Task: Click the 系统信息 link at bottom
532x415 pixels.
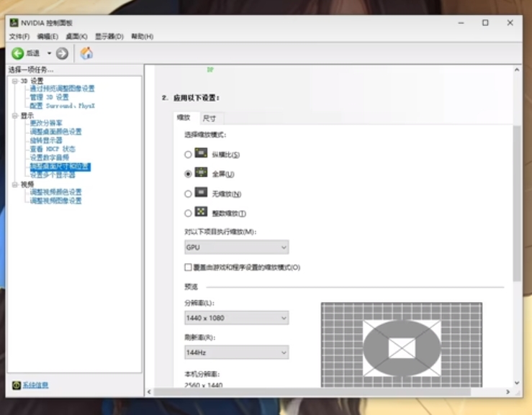Action: [x=35, y=386]
